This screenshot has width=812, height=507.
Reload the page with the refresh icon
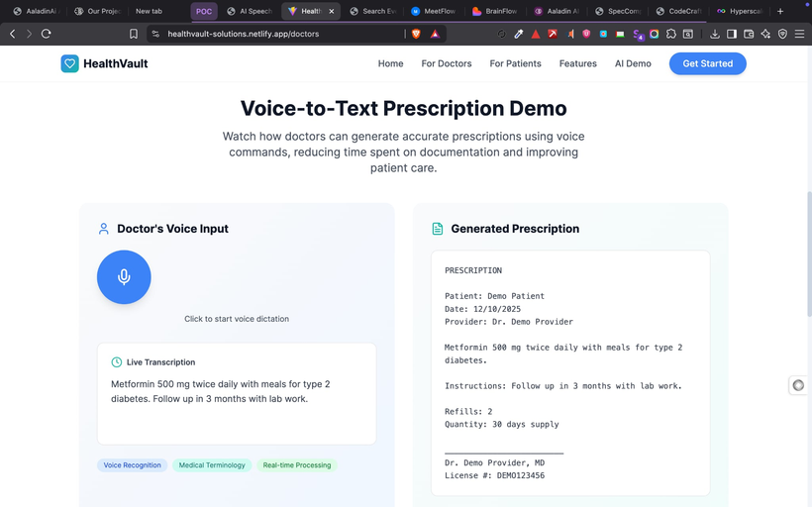coord(47,34)
